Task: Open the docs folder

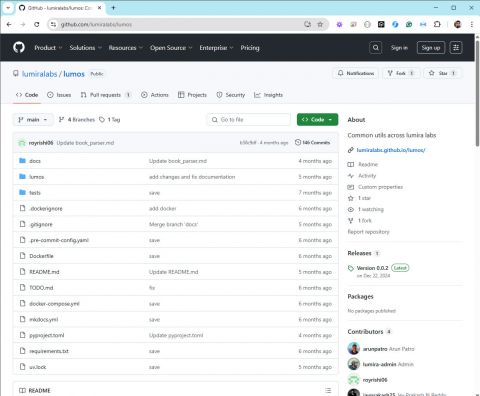Action: click(x=35, y=161)
